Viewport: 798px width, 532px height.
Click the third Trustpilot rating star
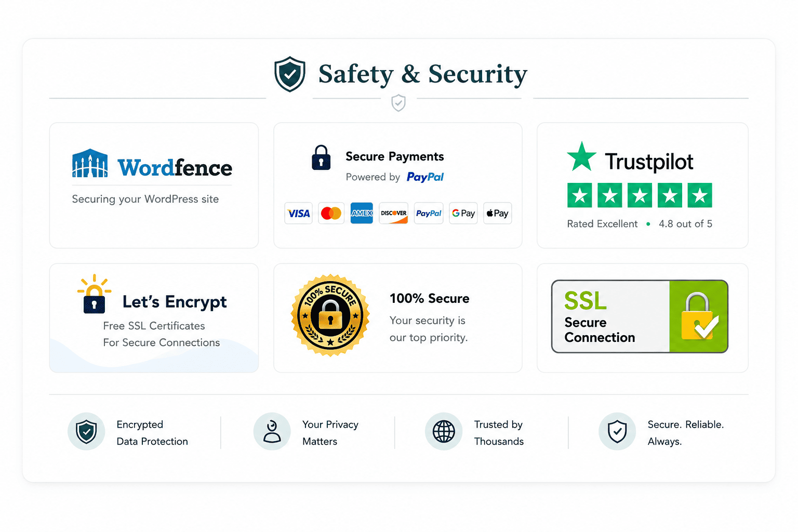pos(640,195)
